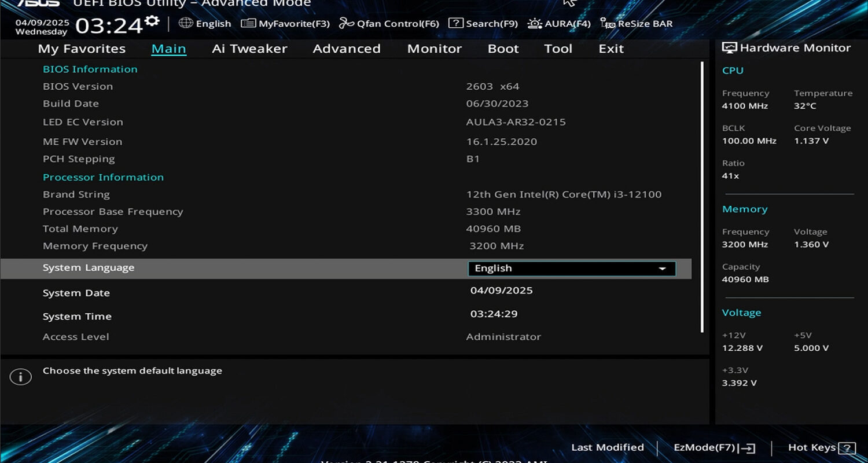Open settings via gear icon beside clock
868x463 pixels.
(152, 21)
